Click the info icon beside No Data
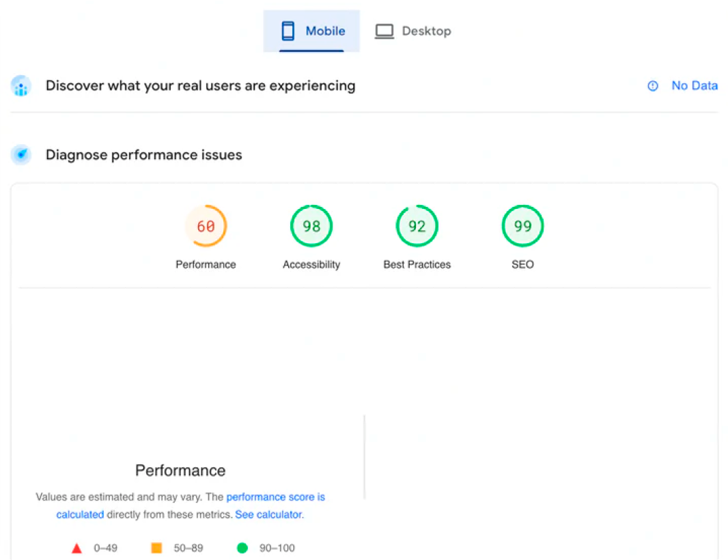728x560 pixels. (653, 86)
